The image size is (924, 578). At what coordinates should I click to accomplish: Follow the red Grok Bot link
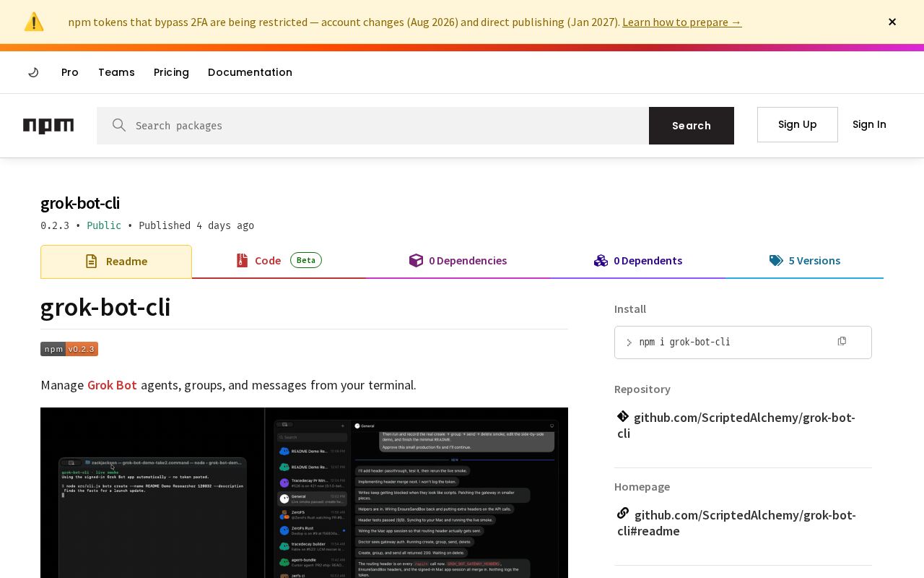click(112, 385)
